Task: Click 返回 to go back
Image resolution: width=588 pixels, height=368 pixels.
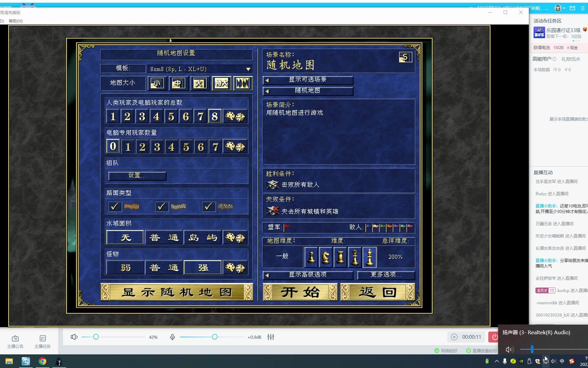Action: [377, 292]
